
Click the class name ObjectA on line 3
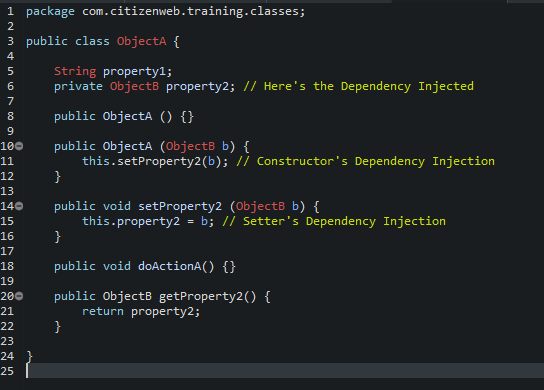142,42
